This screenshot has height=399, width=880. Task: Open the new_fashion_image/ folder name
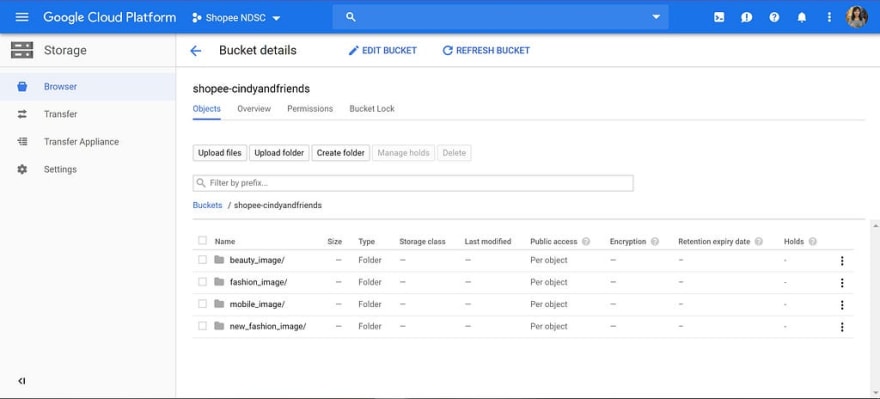tap(268, 326)
